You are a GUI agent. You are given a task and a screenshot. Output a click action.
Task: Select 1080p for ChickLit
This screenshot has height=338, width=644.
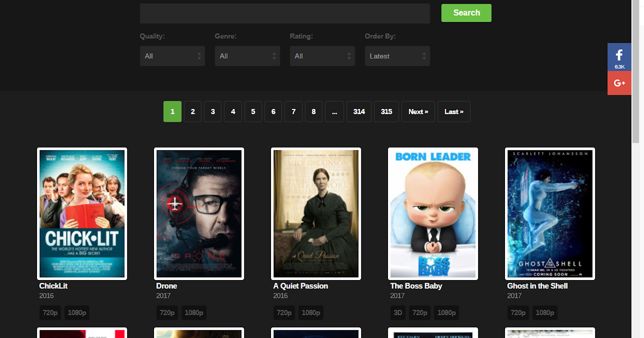pos(77,313)
